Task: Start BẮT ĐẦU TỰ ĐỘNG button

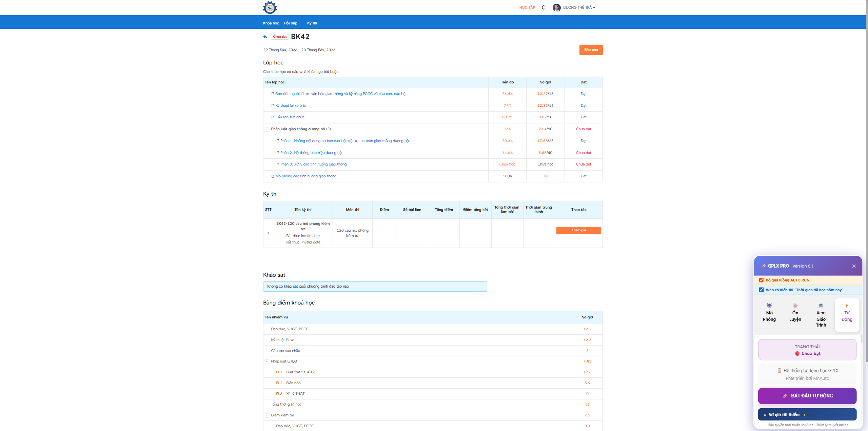Action: point(807,396)
